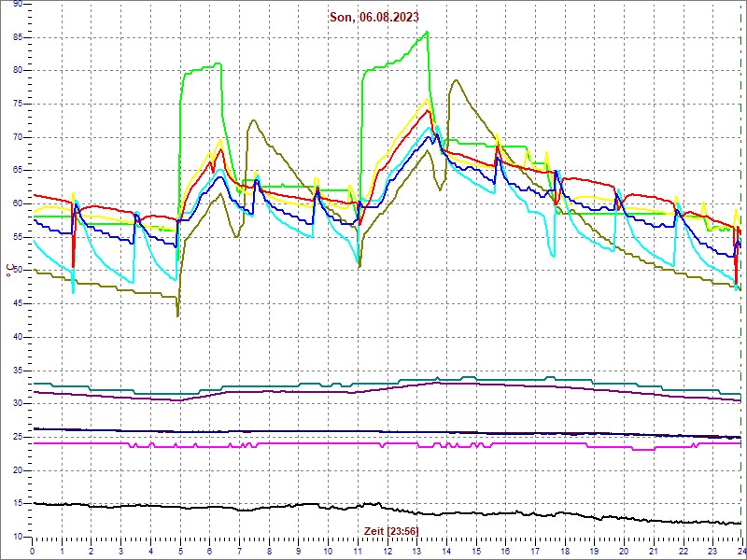Click hour 4 on the time axis
747x560 pixels.
(x=150, y=551)
